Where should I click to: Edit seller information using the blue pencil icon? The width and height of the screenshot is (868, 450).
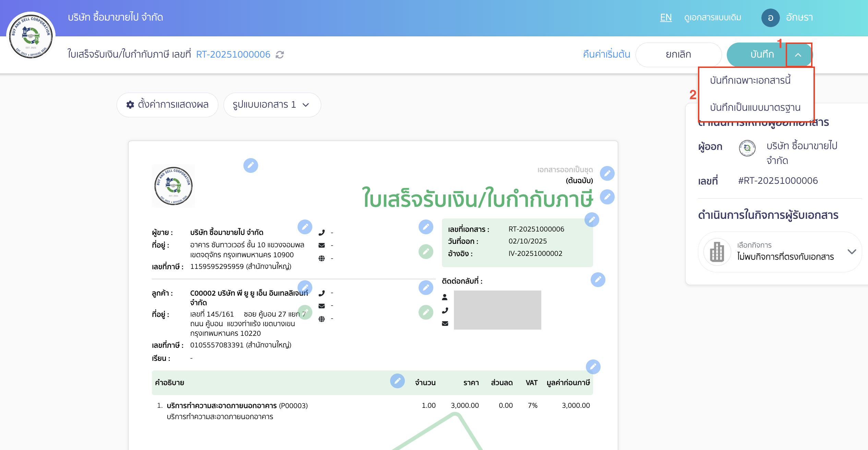click(x=305, y=227)
